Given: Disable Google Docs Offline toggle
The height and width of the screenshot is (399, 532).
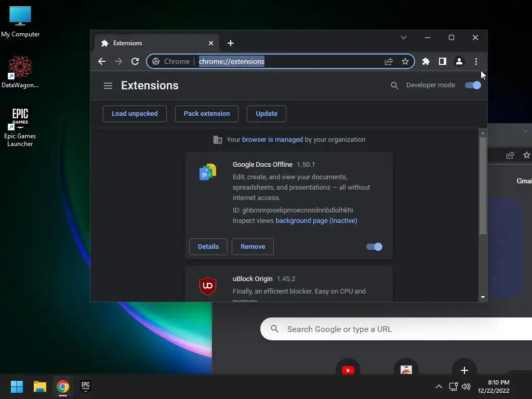Looking at the screenshot, I should (x=374, y=247).
